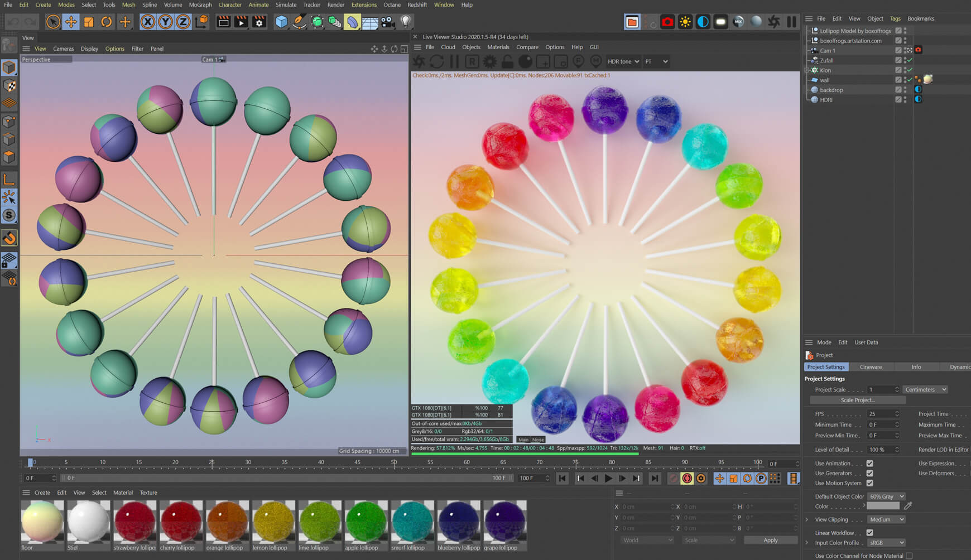
Task: Toggle the Y axis lock
Action: [165, 22]
